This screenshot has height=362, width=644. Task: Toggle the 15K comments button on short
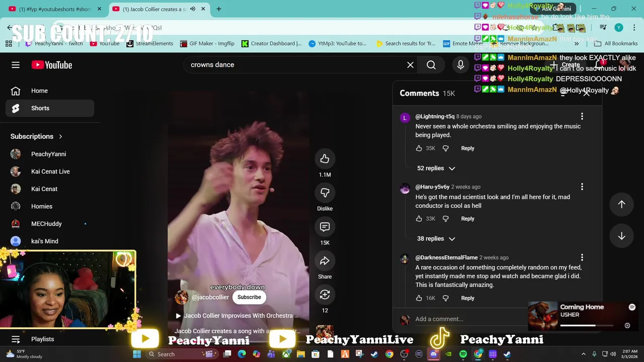[325, 227]
